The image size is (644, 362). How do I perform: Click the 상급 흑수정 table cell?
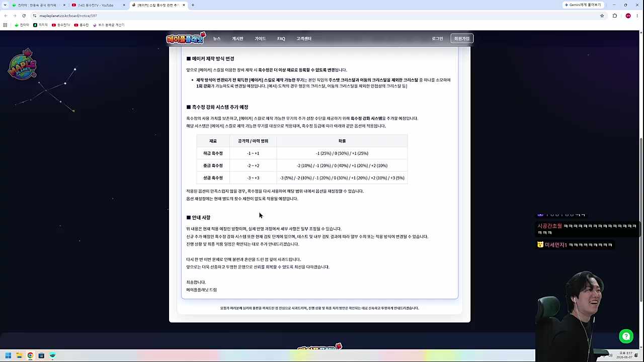(x=213, y=178)
